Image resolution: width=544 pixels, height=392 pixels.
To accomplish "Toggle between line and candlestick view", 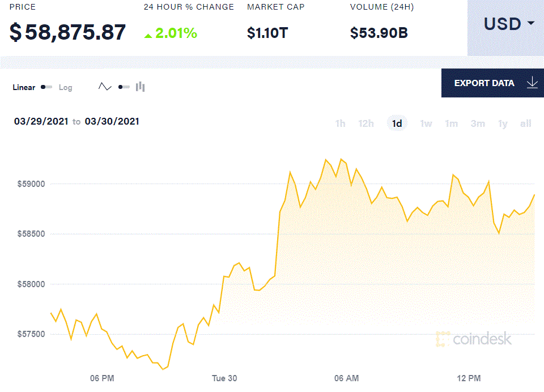I will (x=120, y=87).
